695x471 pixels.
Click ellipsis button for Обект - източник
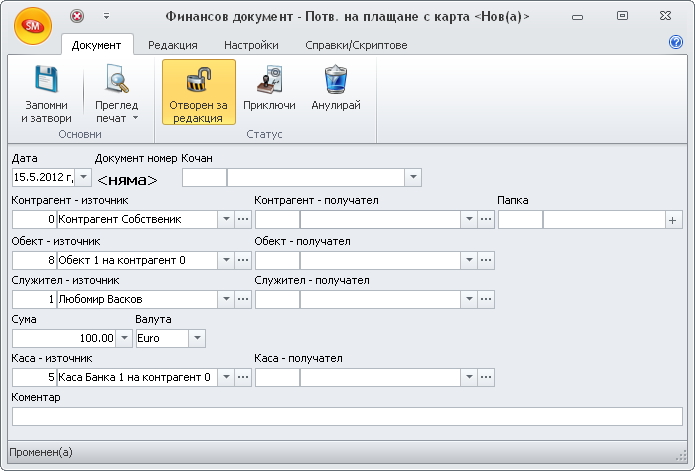243,260
